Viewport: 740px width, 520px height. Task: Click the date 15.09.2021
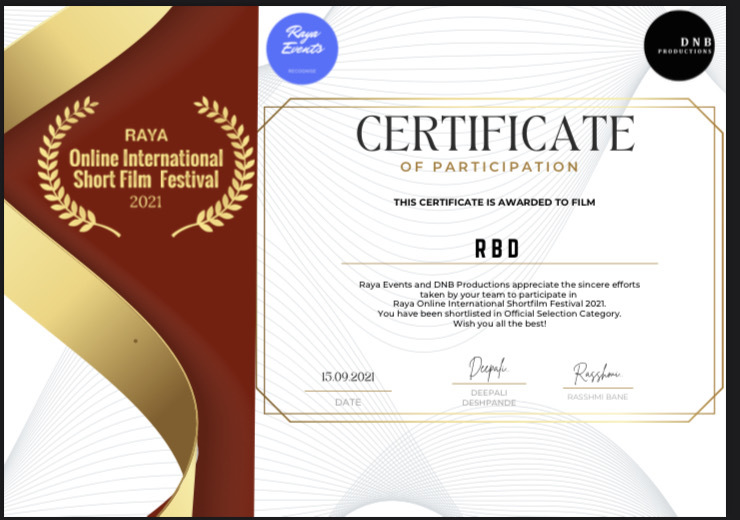pos(348,377)
